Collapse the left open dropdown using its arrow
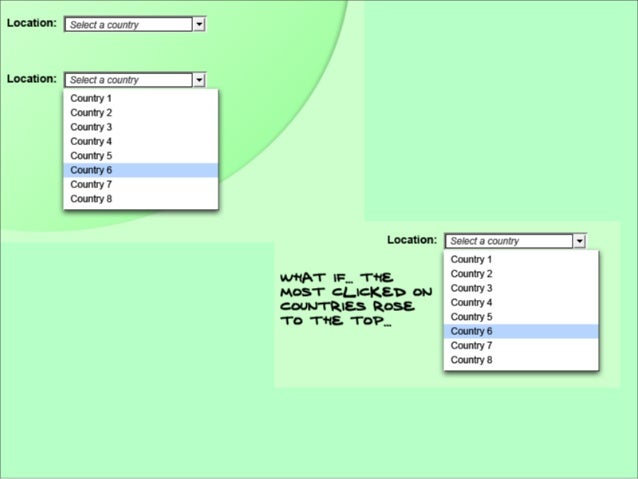The height and width of the screenshot is (479, 638). 199,80
